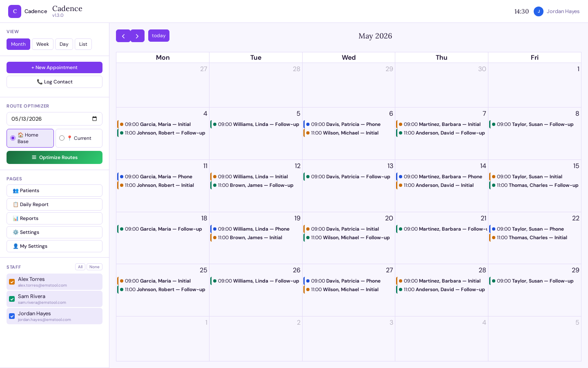This screenshot has width=588, height=368.
Task: Go to previous month arrow
Action: coord(123,36)
